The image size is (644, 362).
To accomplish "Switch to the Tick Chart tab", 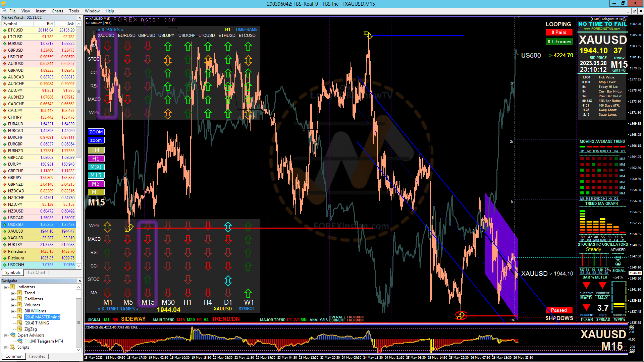I will 36,273.
